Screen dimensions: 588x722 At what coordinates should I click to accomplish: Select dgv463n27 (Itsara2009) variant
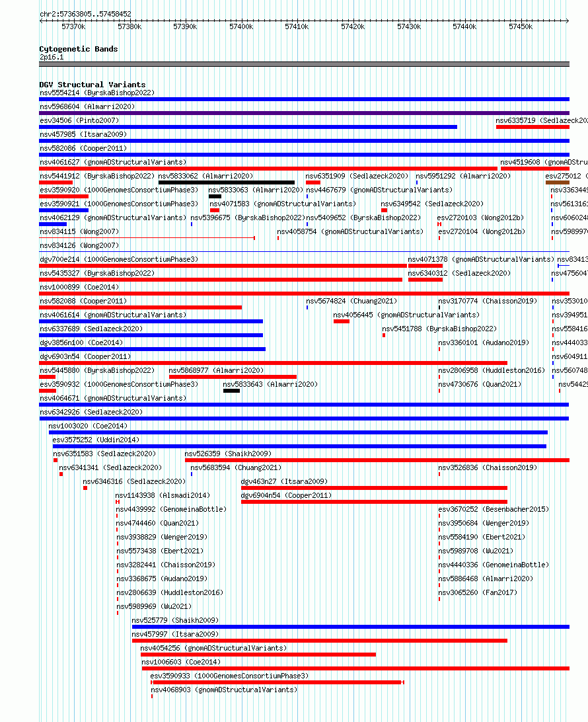284,481
